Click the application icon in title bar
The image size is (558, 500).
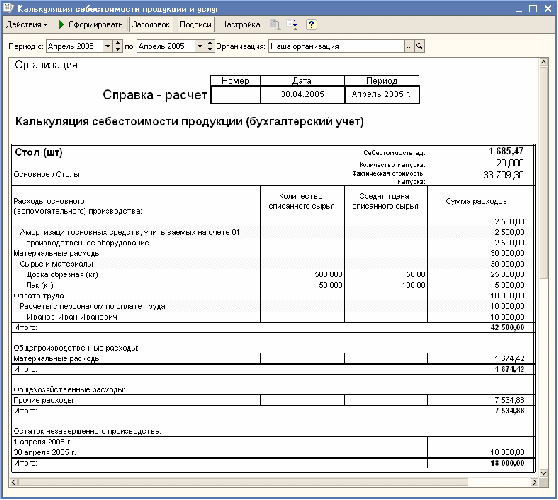point(9,8)
